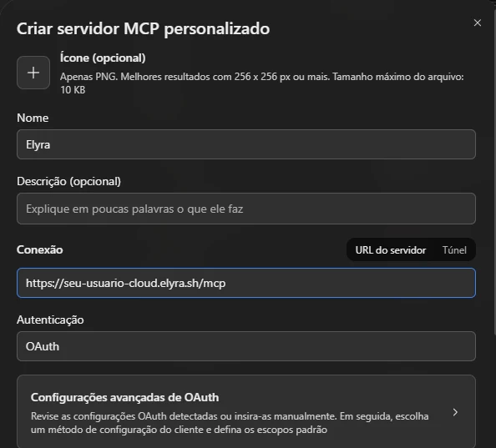Click the Conexão section heading

coord(40,249)
